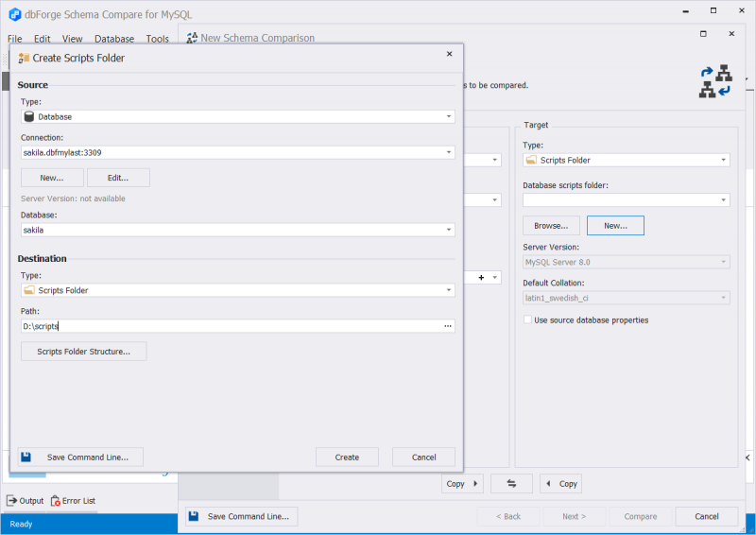Click into the Path text field
Screen dimensions: 756x535
(x=227, y=326)
